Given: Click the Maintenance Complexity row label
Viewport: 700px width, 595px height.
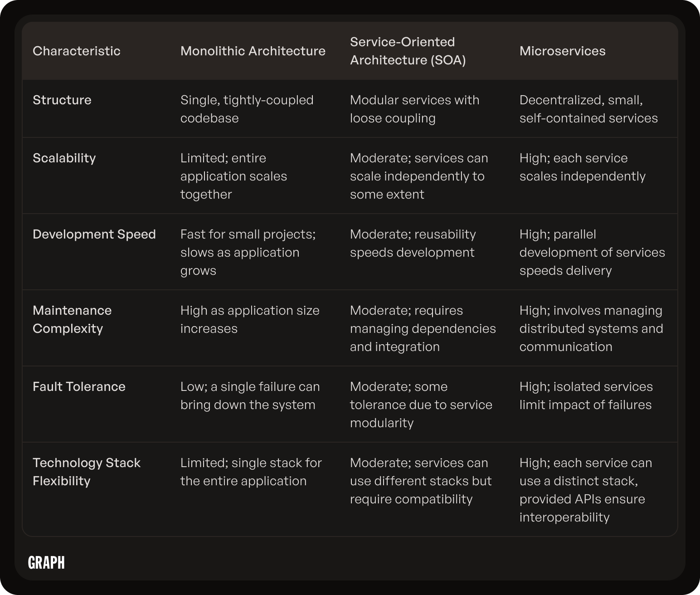Looking at the screenshot, I should [x=72, y=319].
